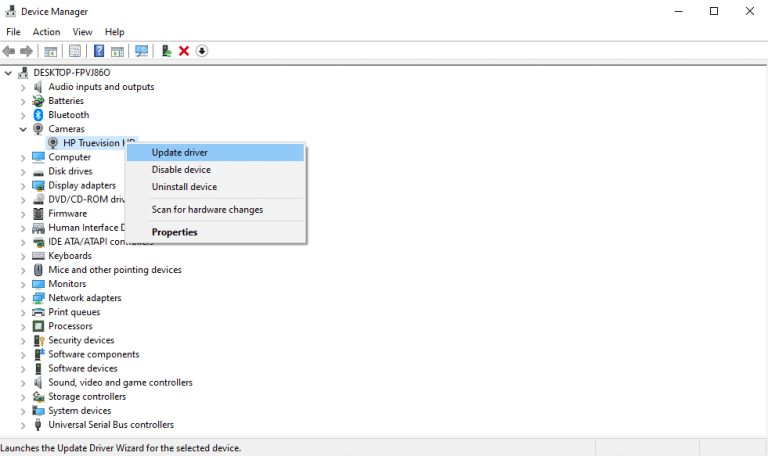768x456 pixels.
Task: Click the Device Manager title bar icon
Action: 10,11
